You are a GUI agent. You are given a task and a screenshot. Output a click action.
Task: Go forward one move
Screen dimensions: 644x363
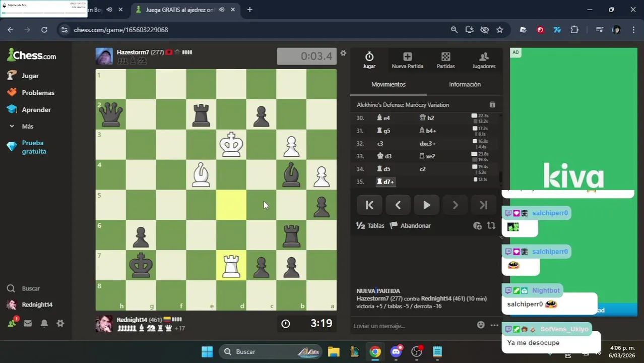[x=455, y=205]
